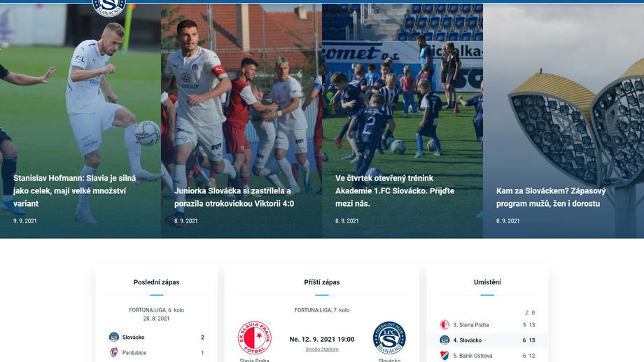Click the Slavia Praha crest in next match
Screen dimensions: 644x362
tap(255, 338)
